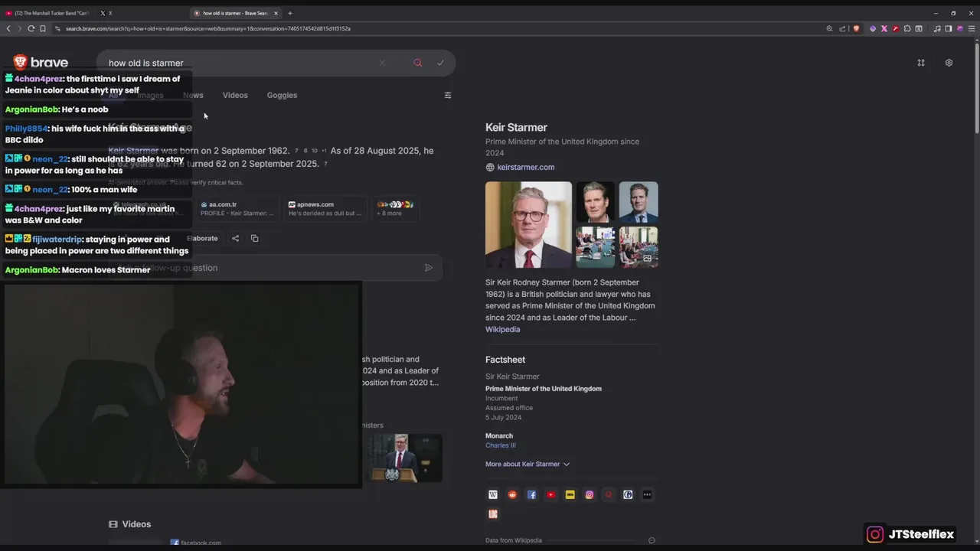The image size is (980, 551).
Task: Click the 'Factsheet' heading
Action: tap(505, 360)
